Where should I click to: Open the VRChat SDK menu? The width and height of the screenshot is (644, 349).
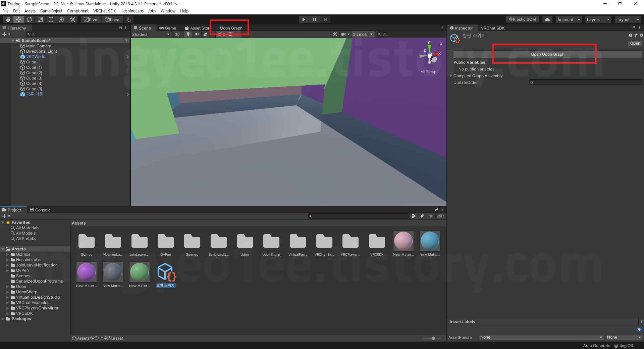coord(105,11)
